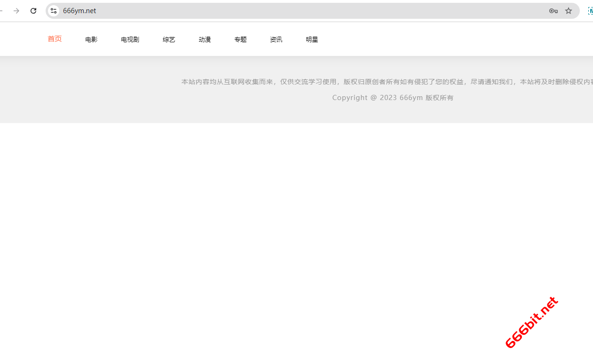Open the 电影 movies section
593x364 pixels.
[x=91, y=40]
